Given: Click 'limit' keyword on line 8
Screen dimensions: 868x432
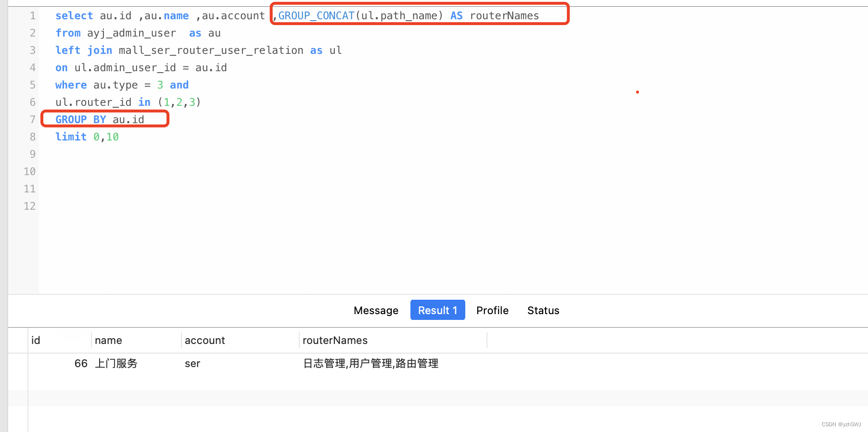Looking at the screenshot, I should click(71, 137).
